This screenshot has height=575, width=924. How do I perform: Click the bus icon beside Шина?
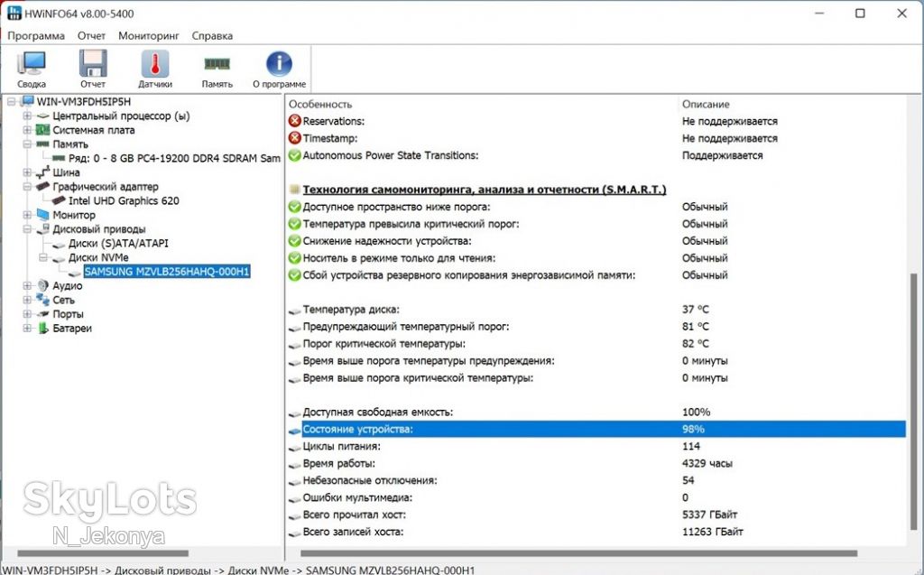[42, 172]
